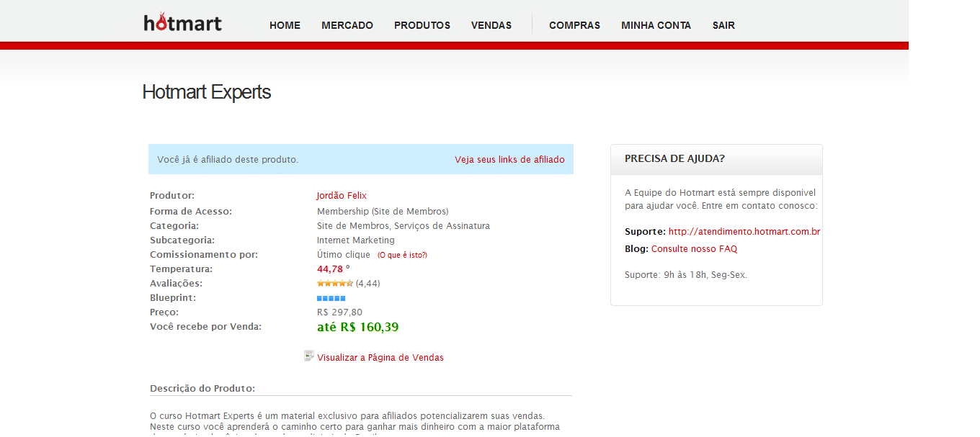Open the COMPRAS page
The image size is (980, 437).
[x=574, y=25]
